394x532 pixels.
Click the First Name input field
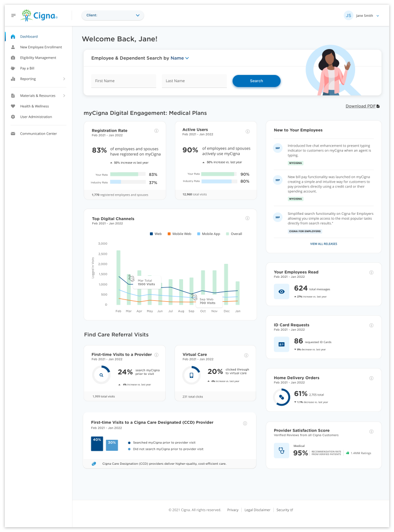click(123, 81)
